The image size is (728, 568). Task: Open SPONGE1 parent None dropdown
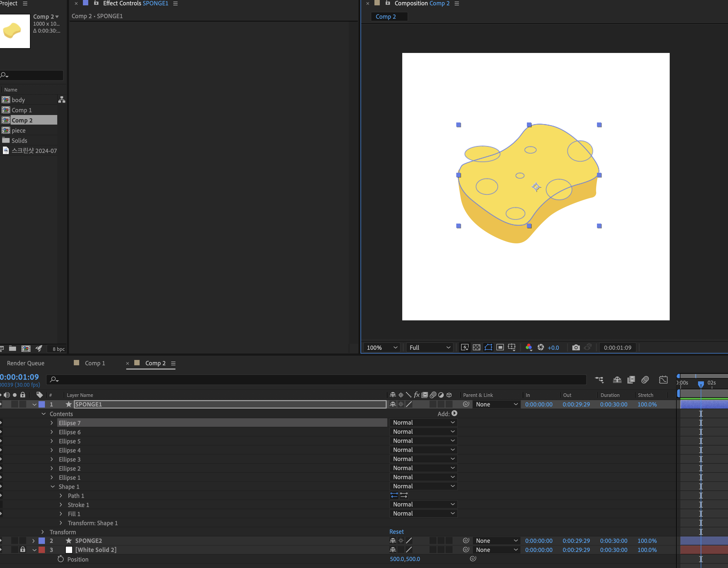pyautogui.click(x=497, y=404)
